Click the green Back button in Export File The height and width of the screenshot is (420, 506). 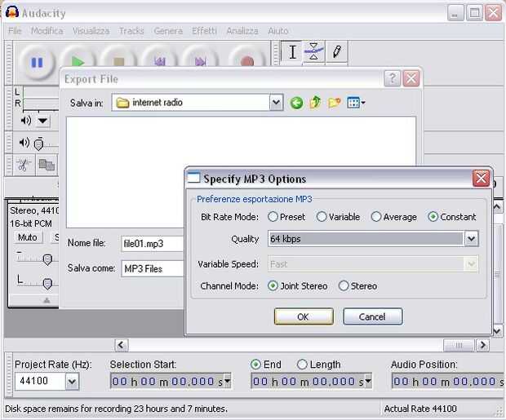(296, 103)
